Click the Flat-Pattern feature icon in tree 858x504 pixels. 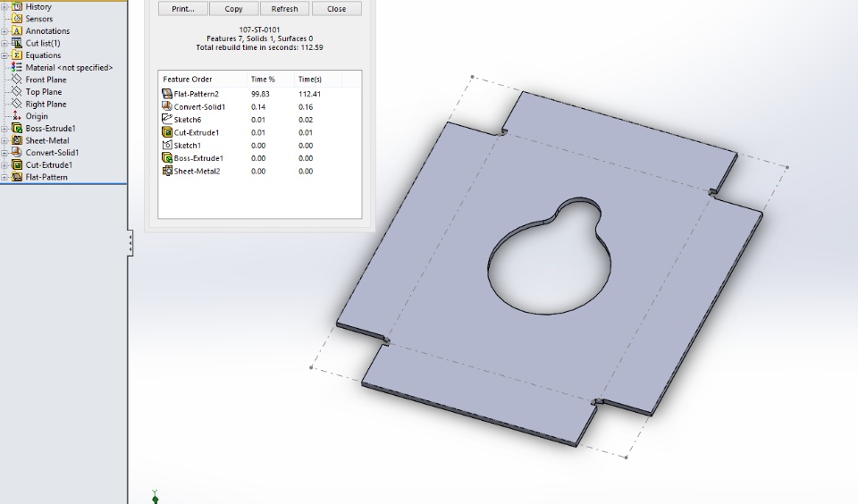[17, 177]
